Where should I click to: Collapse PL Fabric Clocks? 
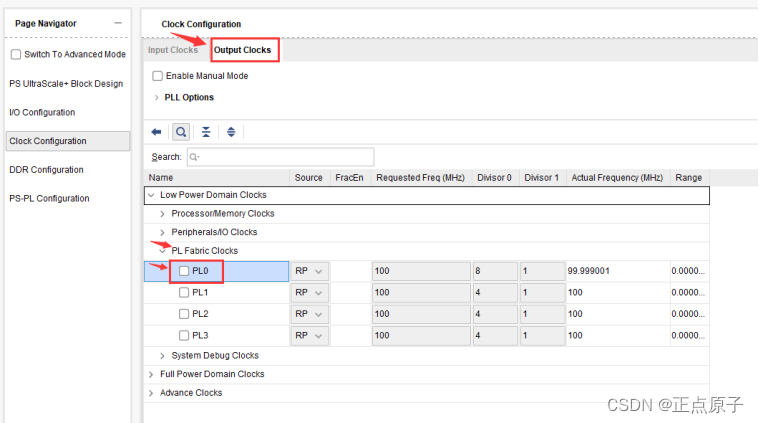pyautogui.click(x=163, y=251)
